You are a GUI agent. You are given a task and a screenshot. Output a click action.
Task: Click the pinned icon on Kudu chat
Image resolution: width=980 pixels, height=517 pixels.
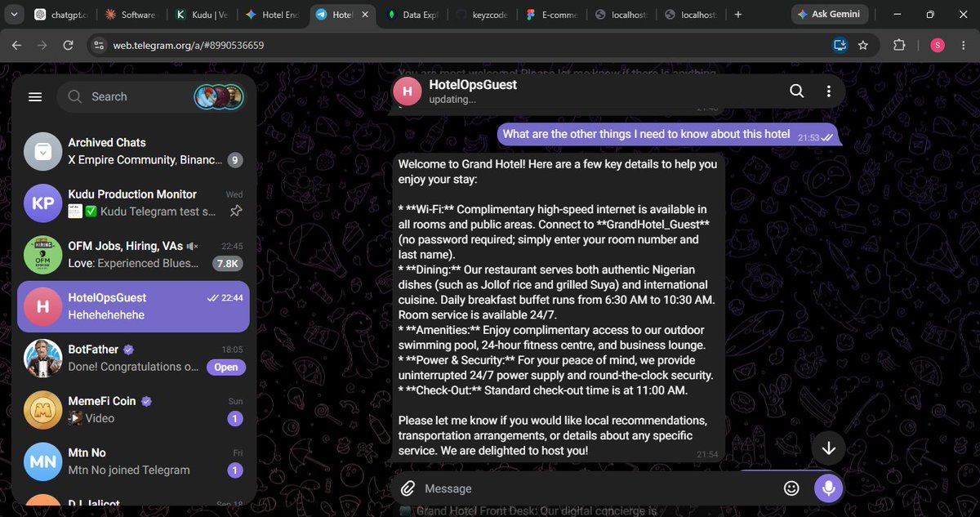[235, 212]
